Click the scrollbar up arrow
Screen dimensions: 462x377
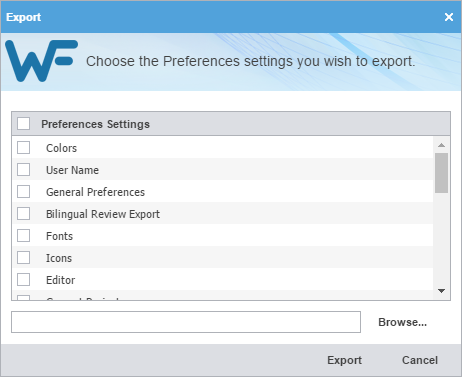point(441,145)
